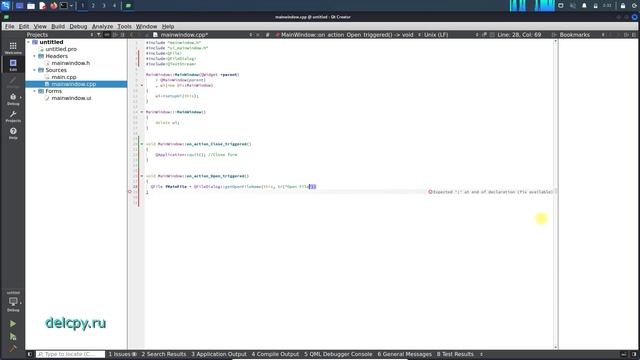Screen dimensions: 640x360
Task: Open the Tools menu
Action: (124, 26)
